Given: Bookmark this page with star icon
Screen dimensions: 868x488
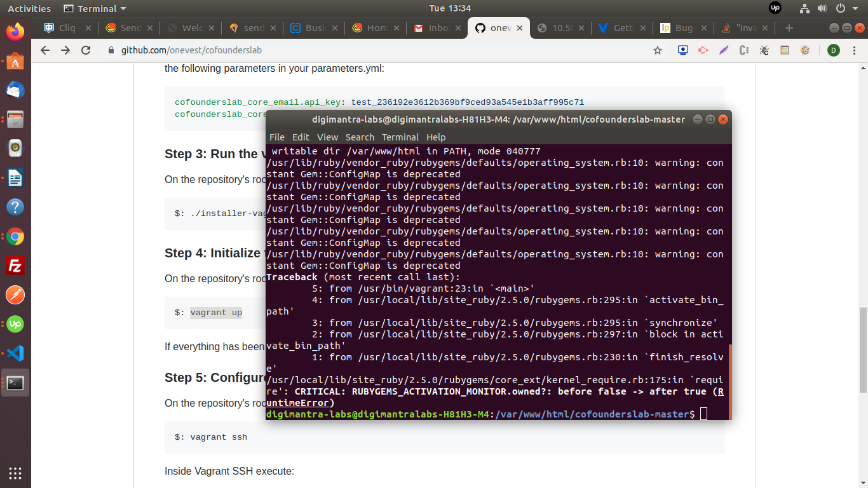Looking at the screenshot, I should coord(658,50).
